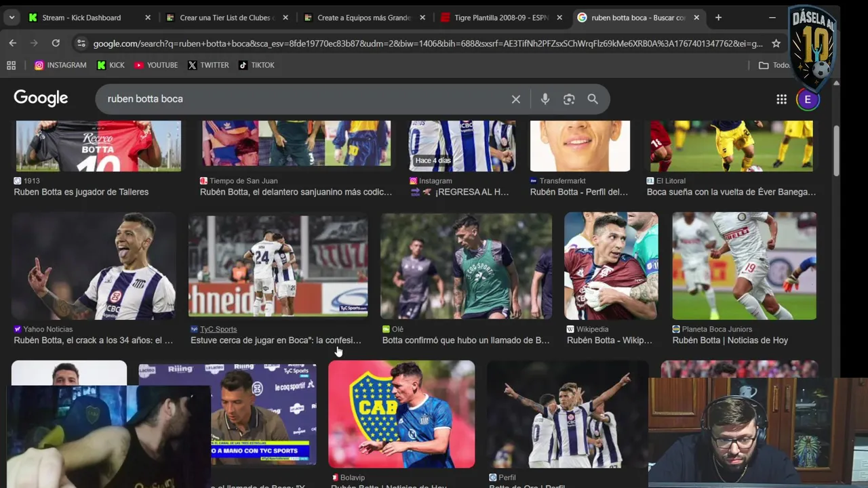868x488 pixels.
Task: Click the ruben botta boca search field
Action: click(x=305, y=99)
